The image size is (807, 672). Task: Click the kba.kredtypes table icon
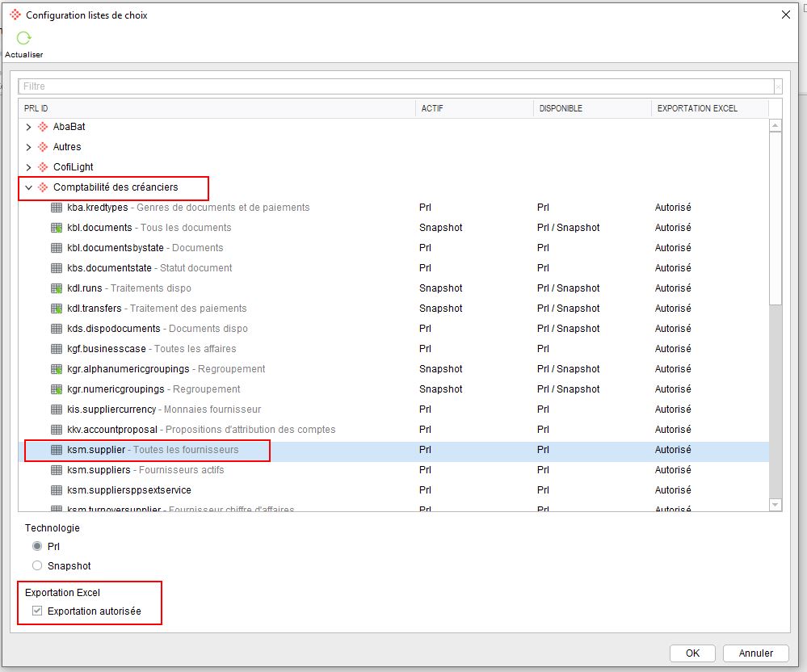point(57,208)
